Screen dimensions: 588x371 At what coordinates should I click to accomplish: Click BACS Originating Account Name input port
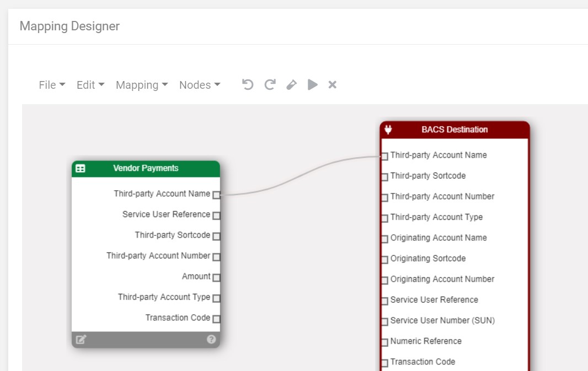point(384,239)
